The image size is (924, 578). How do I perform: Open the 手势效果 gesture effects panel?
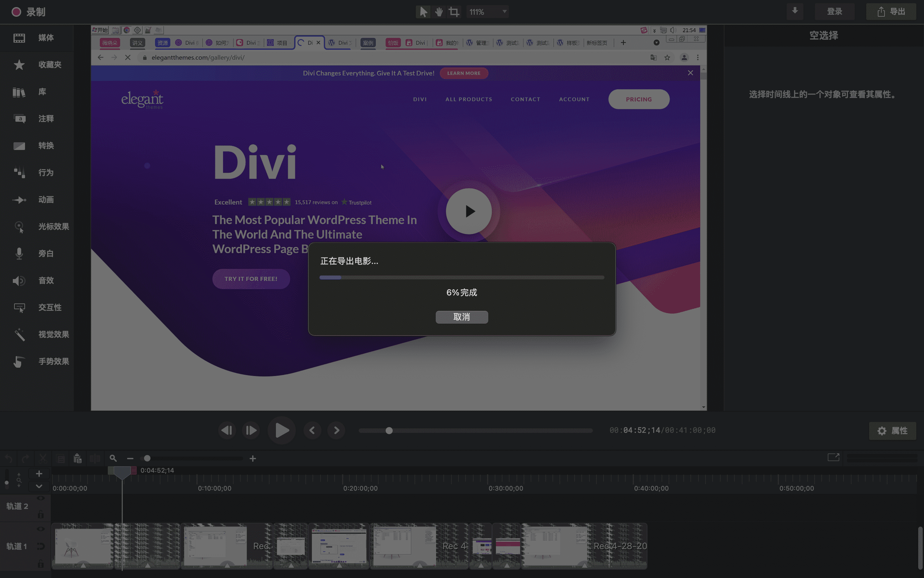click(37, 361)
